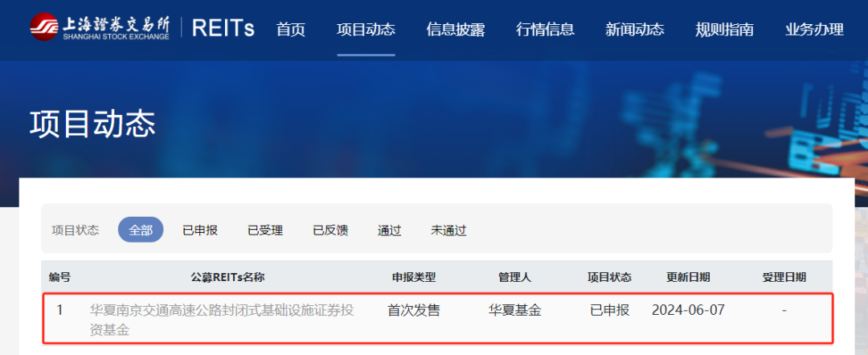868x355 pixels.
Task: Click the 项目状态 filter label
Action: pos(76,231)
